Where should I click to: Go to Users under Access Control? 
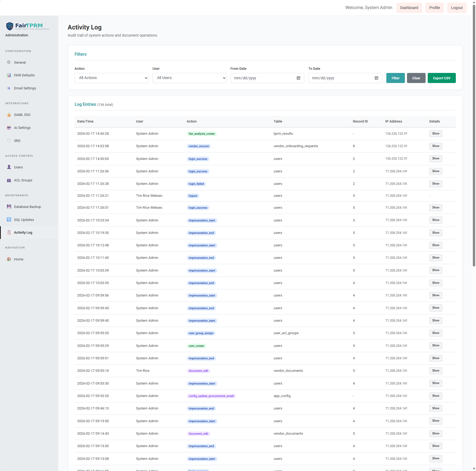coord(18,167)
